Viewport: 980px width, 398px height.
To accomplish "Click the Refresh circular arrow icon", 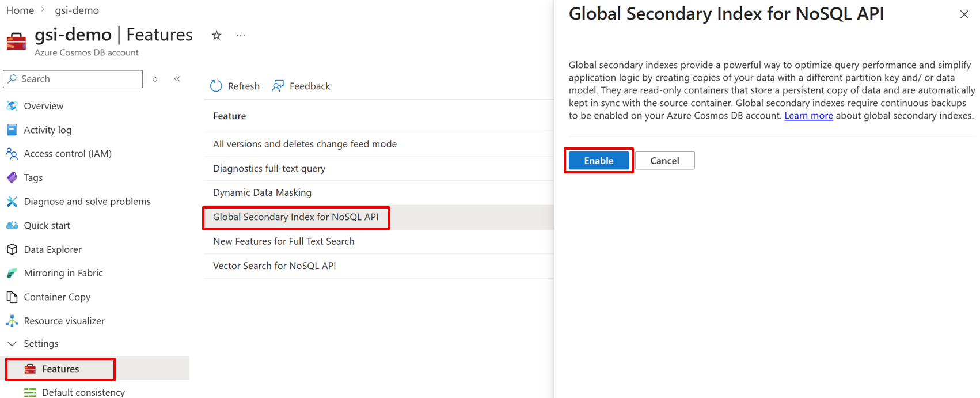I will point(216,86).
